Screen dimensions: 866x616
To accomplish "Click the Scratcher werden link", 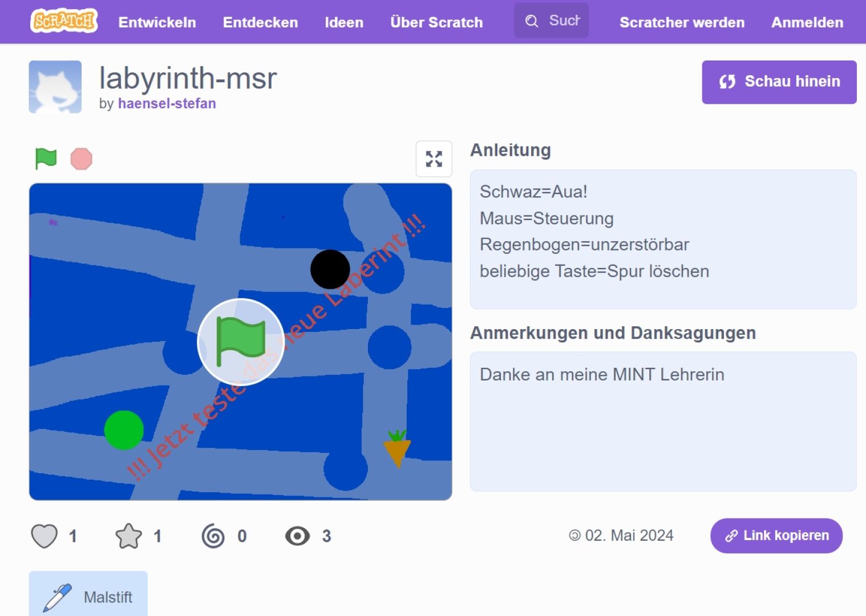I will (682, 22).
